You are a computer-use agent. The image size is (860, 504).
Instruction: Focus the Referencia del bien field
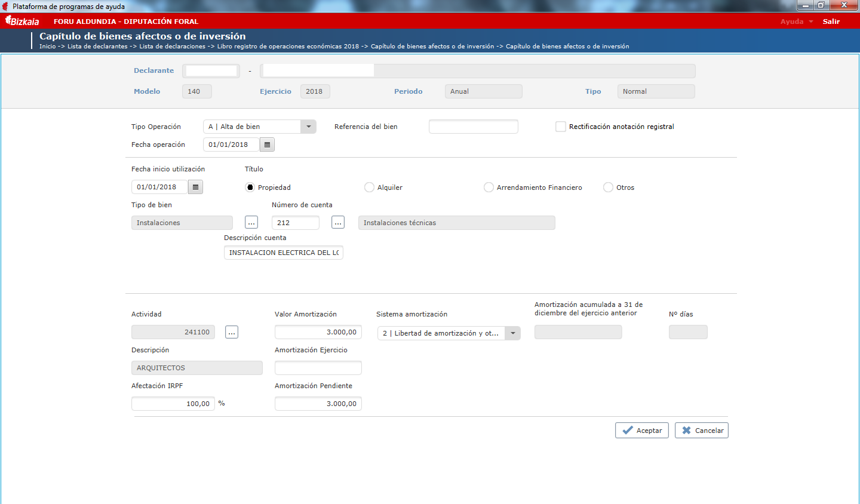[x=474, y=127]
